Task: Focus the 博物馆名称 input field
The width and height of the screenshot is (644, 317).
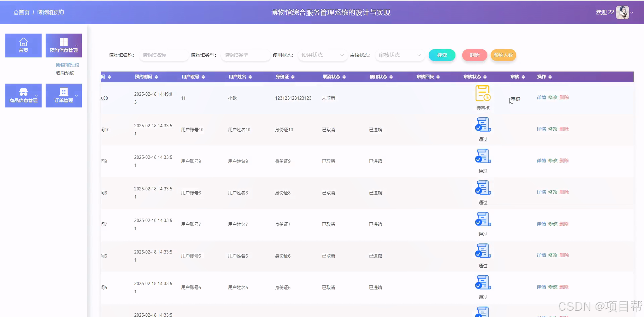Action: [164, 55]
